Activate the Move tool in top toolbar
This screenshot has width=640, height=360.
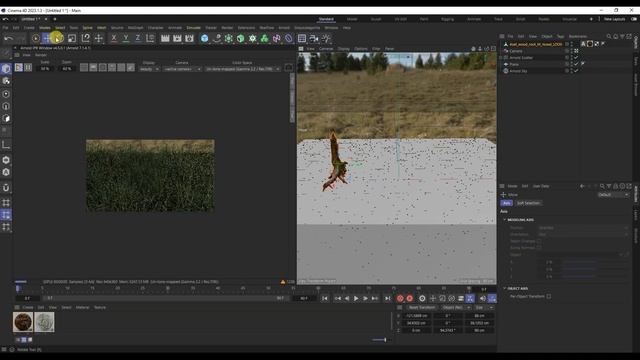(x=47, y=38)
